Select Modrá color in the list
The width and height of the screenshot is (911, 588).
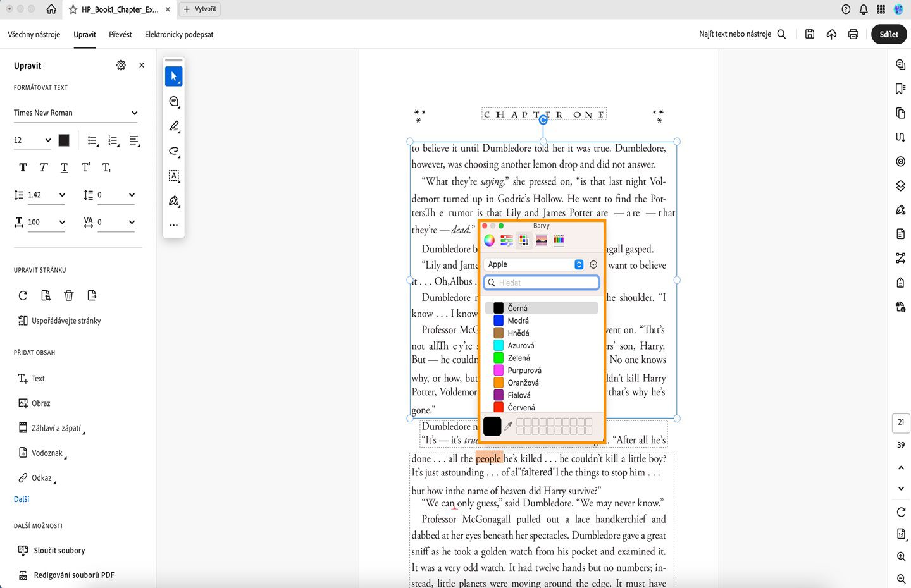[x=542, y=321]
